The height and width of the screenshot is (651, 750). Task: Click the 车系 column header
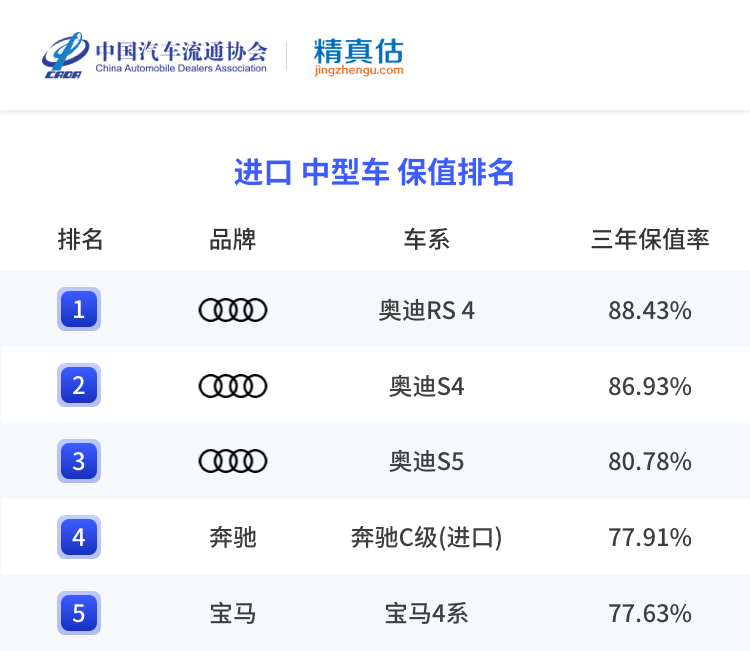point(427,240)
